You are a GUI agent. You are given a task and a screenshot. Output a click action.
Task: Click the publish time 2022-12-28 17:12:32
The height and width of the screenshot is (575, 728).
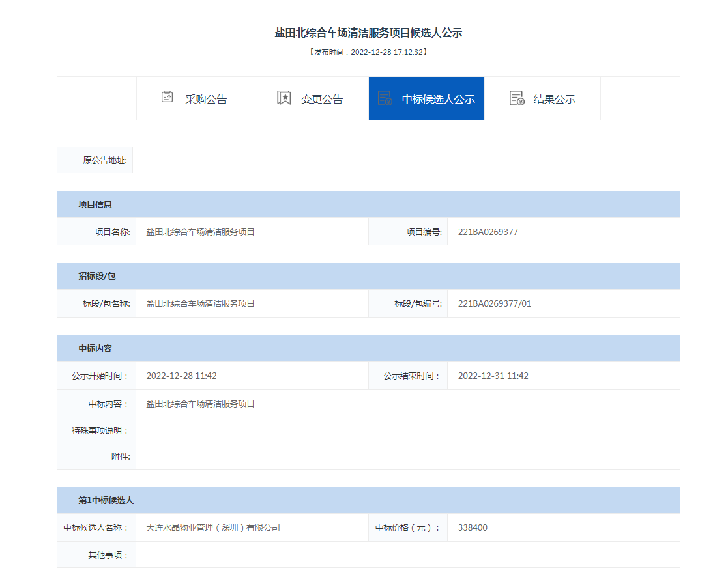(386, 52)
